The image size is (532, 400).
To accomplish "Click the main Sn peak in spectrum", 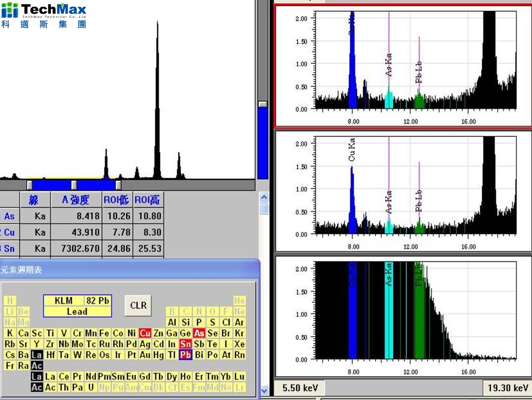I will (157, 102).
